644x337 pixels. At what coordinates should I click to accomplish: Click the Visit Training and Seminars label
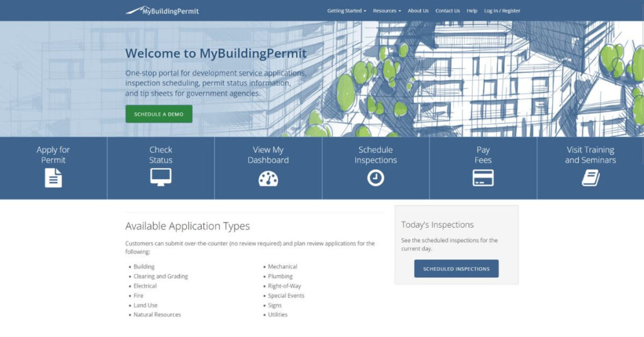[x=591, y=155]
